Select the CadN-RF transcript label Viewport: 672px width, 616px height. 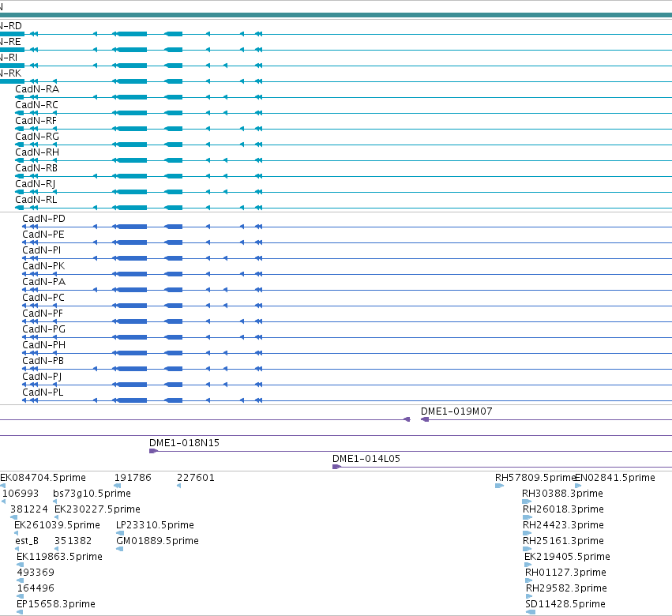tap(36, 121)
